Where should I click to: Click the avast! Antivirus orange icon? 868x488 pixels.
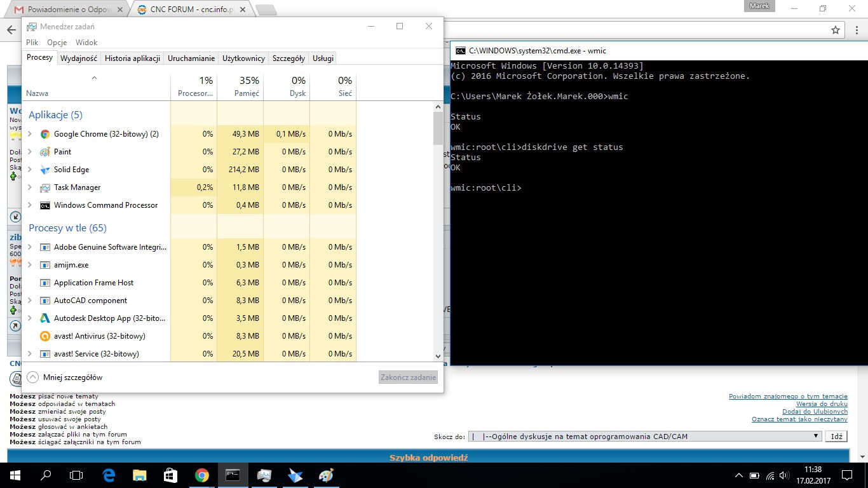(x=45, y=336)
